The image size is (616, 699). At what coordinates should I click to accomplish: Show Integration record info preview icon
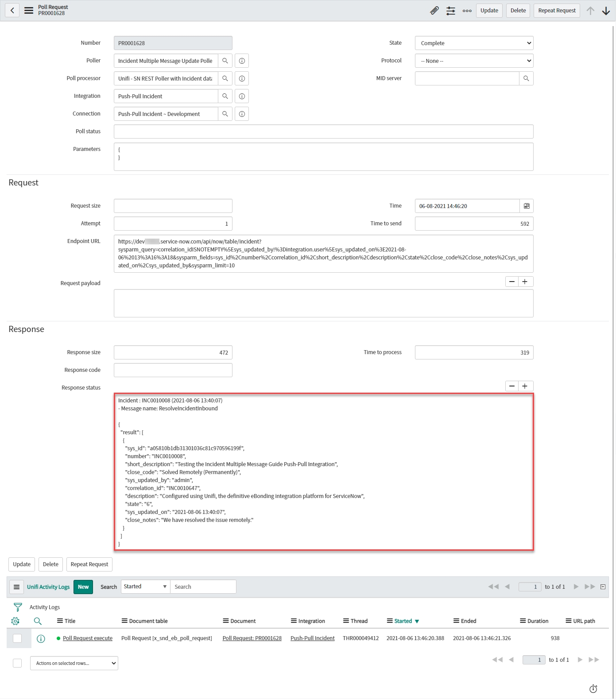tap(242, 96)
